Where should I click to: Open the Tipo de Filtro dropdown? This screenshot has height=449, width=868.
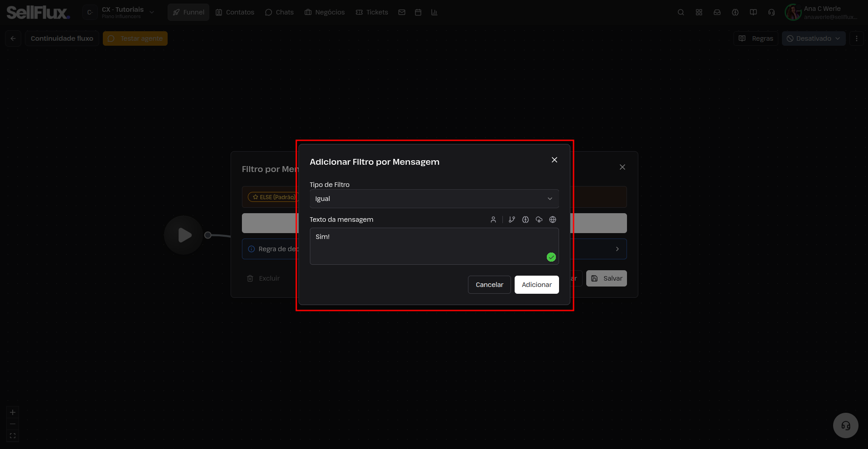(x=434, y=199)
